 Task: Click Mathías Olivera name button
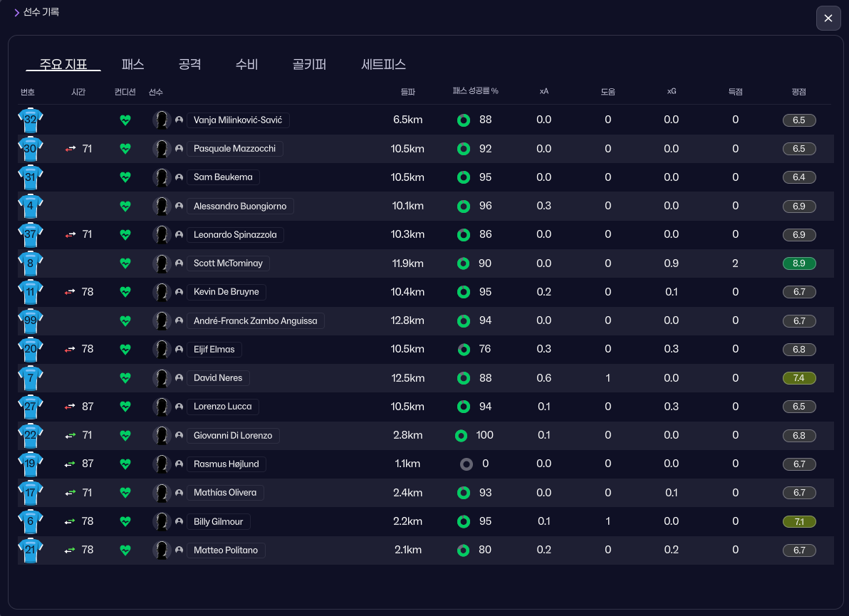224,493
